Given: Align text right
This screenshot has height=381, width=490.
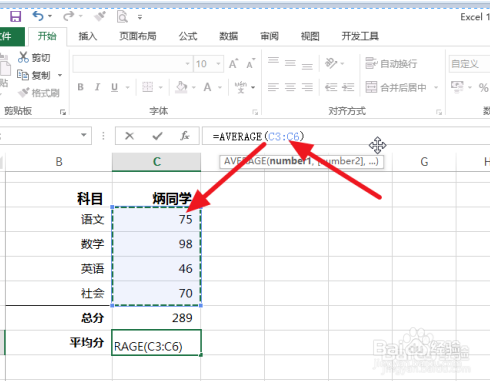Looking at the screenshot, I should pyautogui.click(x=307, y=87).
